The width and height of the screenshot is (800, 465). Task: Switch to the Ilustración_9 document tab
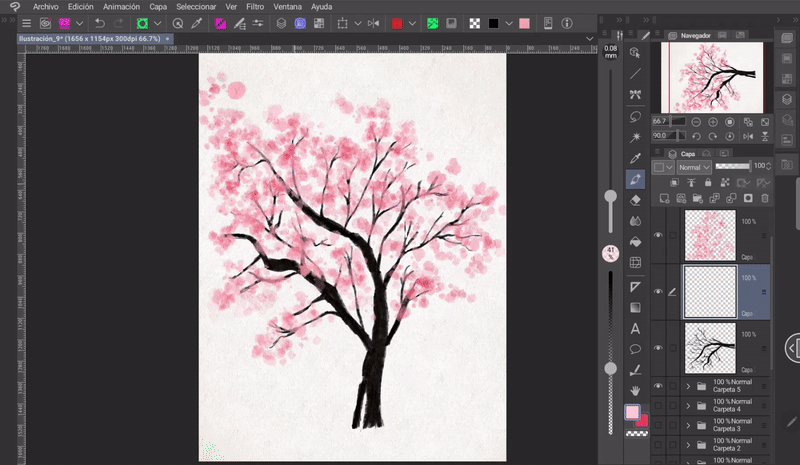(x=90, y=38)
